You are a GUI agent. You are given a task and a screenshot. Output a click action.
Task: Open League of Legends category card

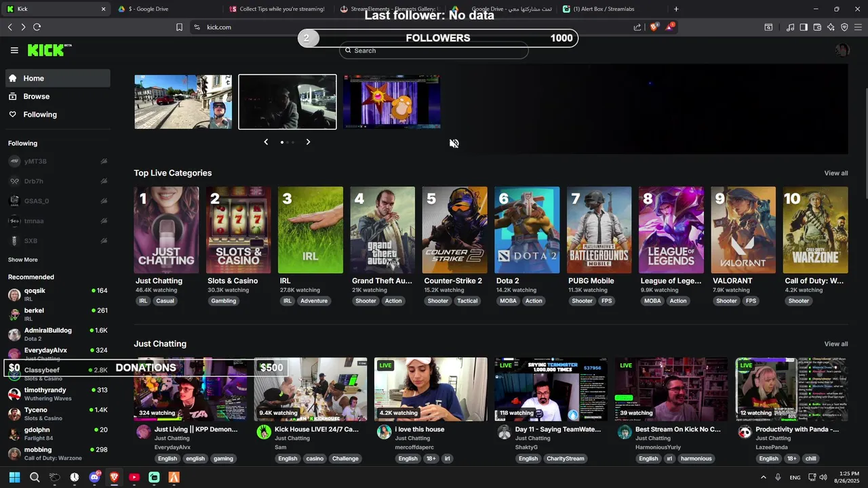(x=671, y=230)
